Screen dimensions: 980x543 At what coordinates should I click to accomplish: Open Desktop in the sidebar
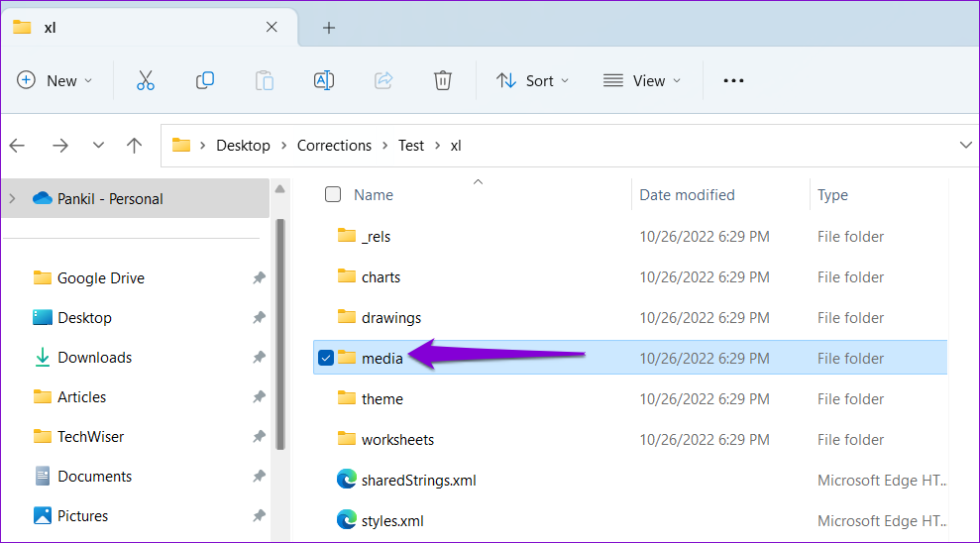point(84,317)
